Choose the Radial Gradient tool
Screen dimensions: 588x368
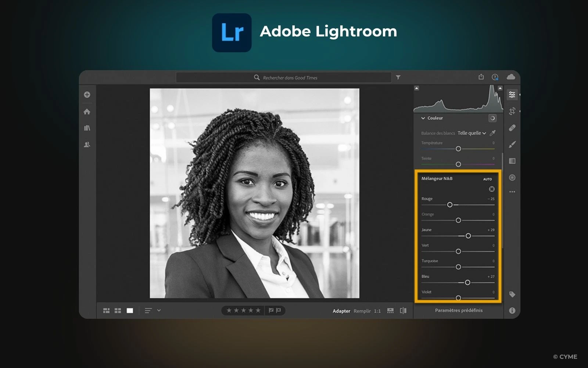512,177
